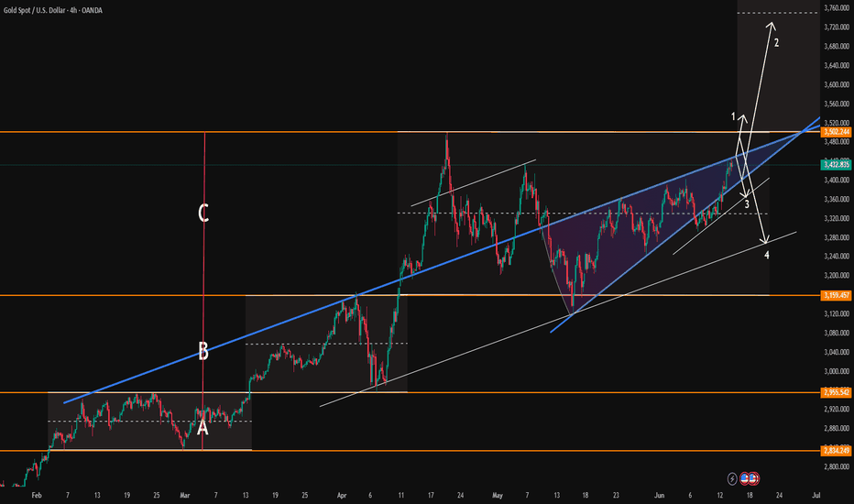Select the red vertical line drawing

click(203, 290)
